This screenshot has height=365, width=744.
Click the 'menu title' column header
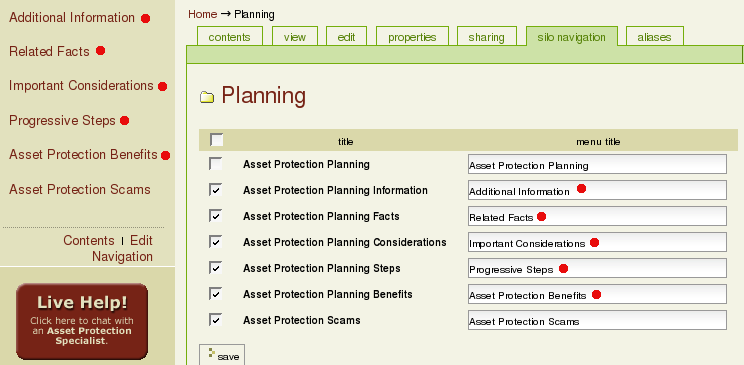pyautogui.click(x=598, y=141)
